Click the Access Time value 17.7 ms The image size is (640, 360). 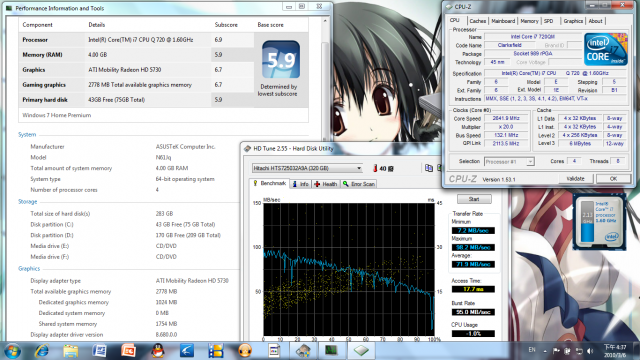coord(473,289)
